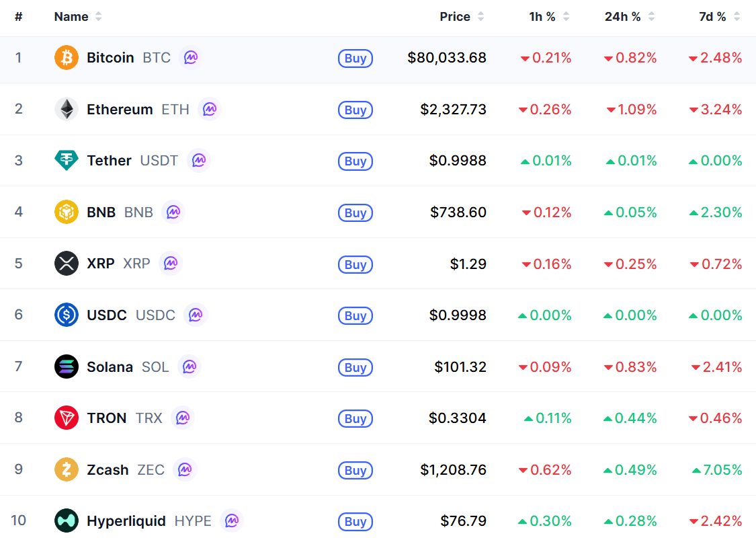Click the Buy button for Solana

tap(355, 367)
